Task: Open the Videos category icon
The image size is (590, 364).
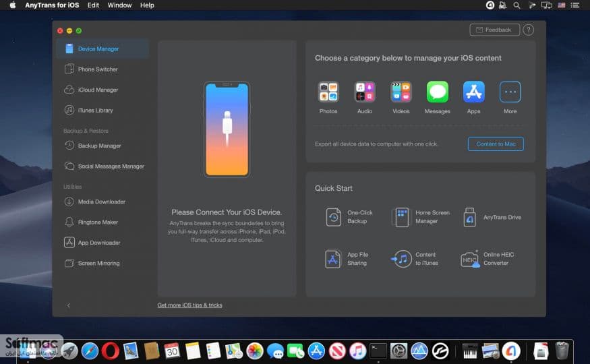Action: [x=401, y=92]
